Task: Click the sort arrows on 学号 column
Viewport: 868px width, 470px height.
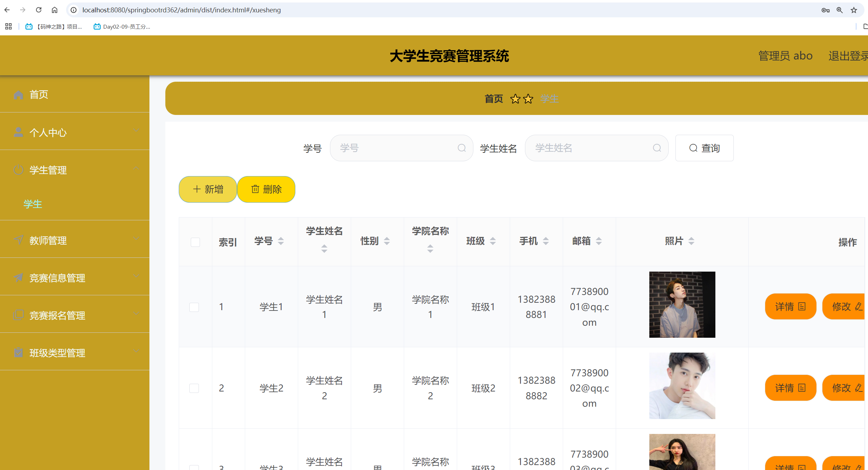Action: [281, 241]
